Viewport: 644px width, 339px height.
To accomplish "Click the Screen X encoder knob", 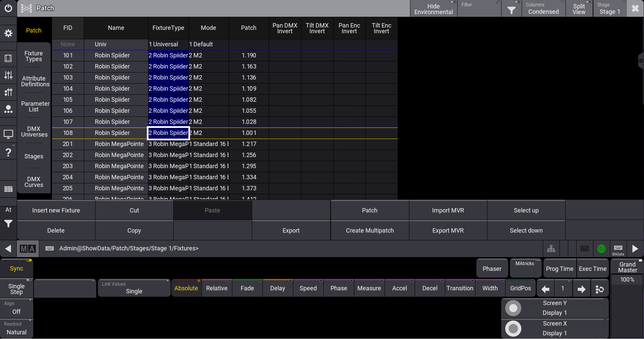I will [x=513, y=329].
